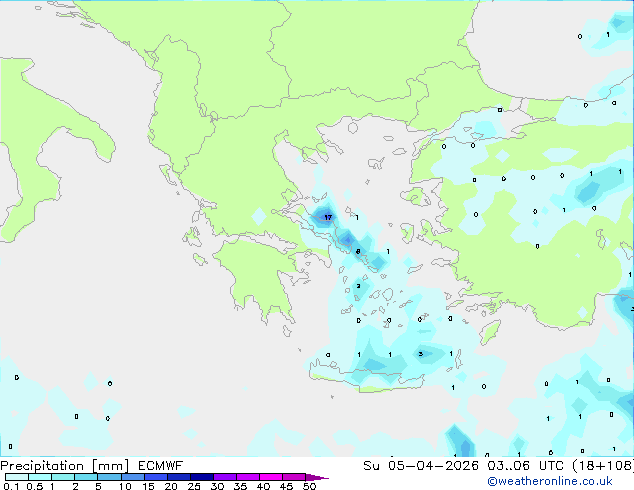Click the 25–30 mm legend color swatch
The width and height of the screenshot is (634, 490).
click(201, 477)
